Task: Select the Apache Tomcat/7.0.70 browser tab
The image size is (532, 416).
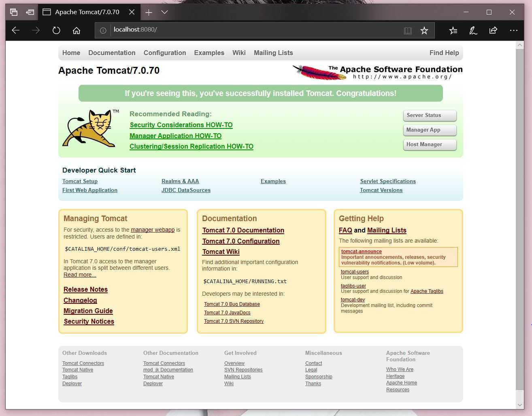Action: [89, 12]
